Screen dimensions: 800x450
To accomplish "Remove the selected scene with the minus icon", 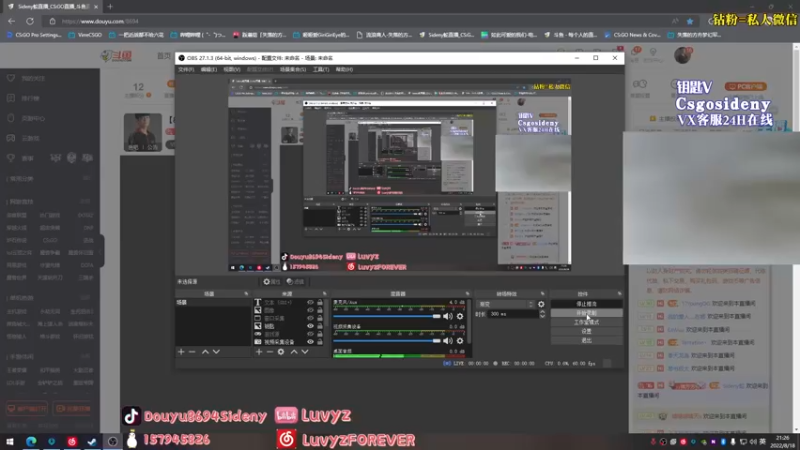I will coord(192,352).
